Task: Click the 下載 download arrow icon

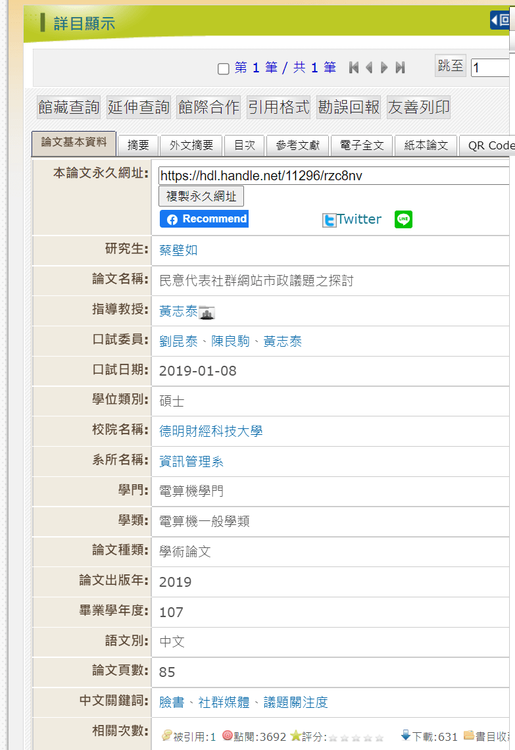Action: click(x=406, y=735)
